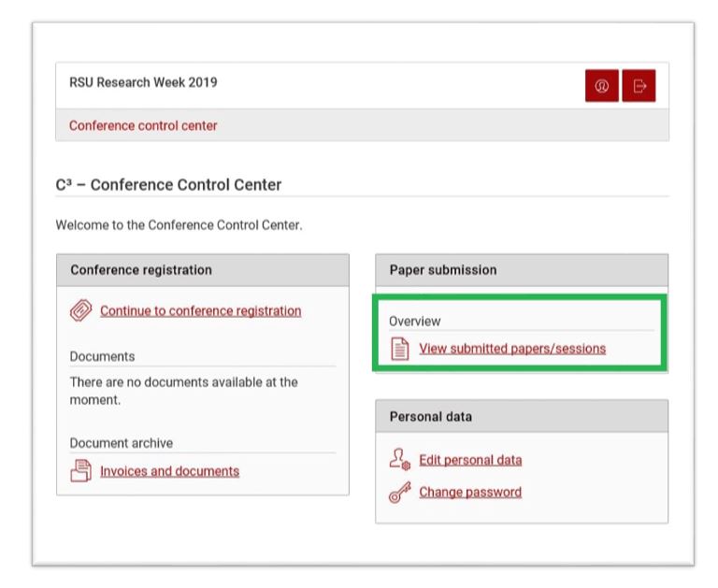The height and width of the screenshot is (588, 718).
Task: Click the printer icon next to Invoices
Action: [x=81, y=471]
